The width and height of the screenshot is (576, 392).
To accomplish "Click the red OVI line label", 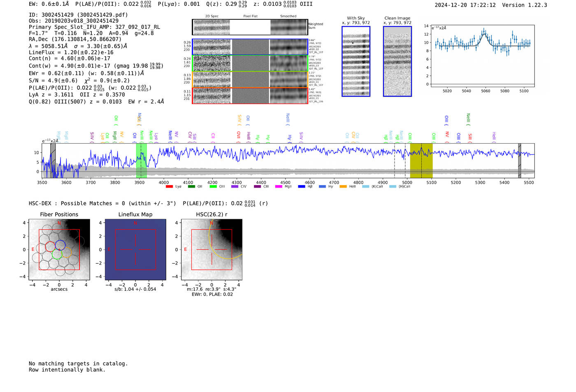I will point(239,136).
